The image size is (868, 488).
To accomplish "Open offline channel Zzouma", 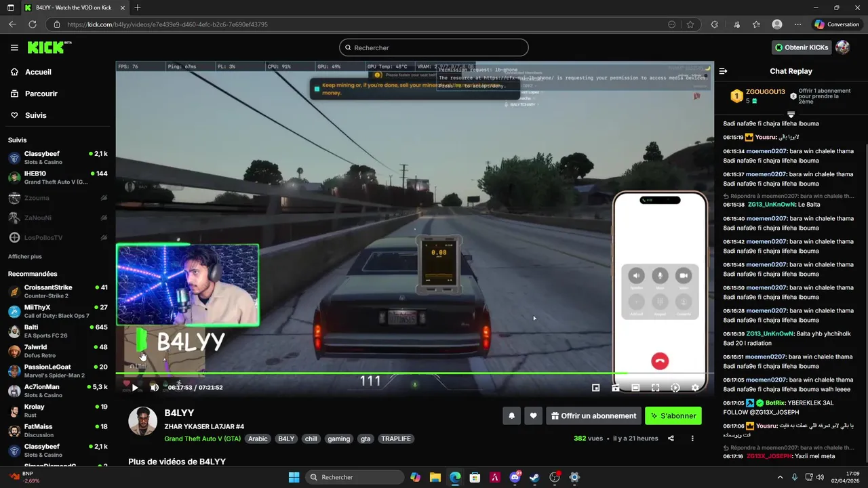I will [x=58, y=198].
